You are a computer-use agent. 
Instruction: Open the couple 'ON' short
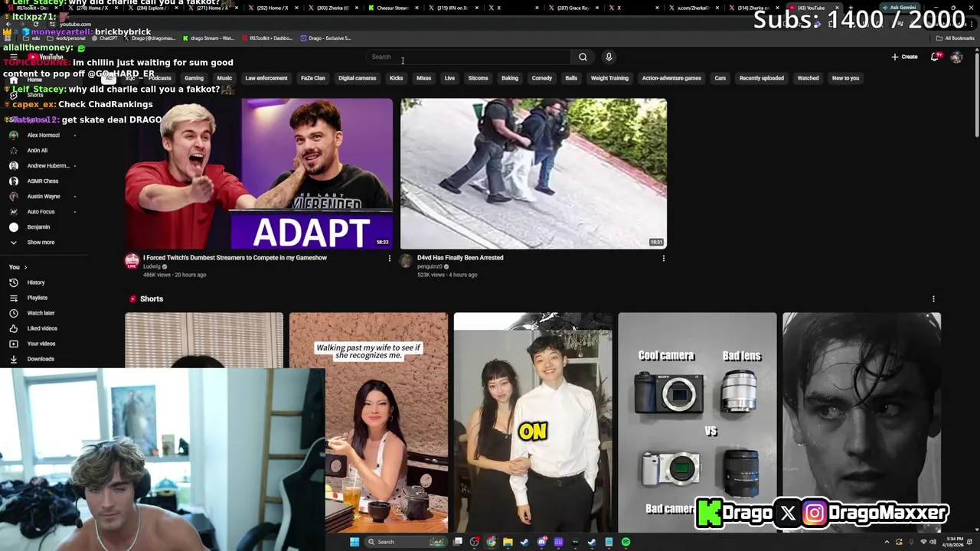pos(533,422)
